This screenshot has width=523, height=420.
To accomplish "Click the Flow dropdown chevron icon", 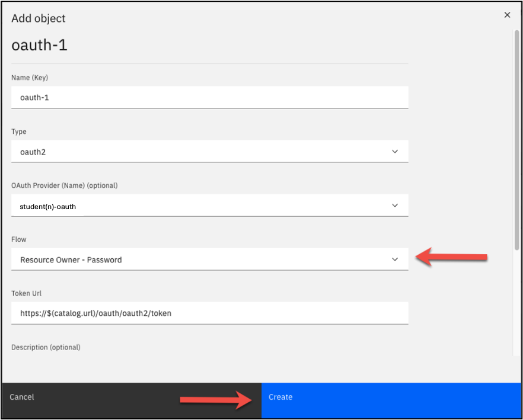I will [395, 259].
